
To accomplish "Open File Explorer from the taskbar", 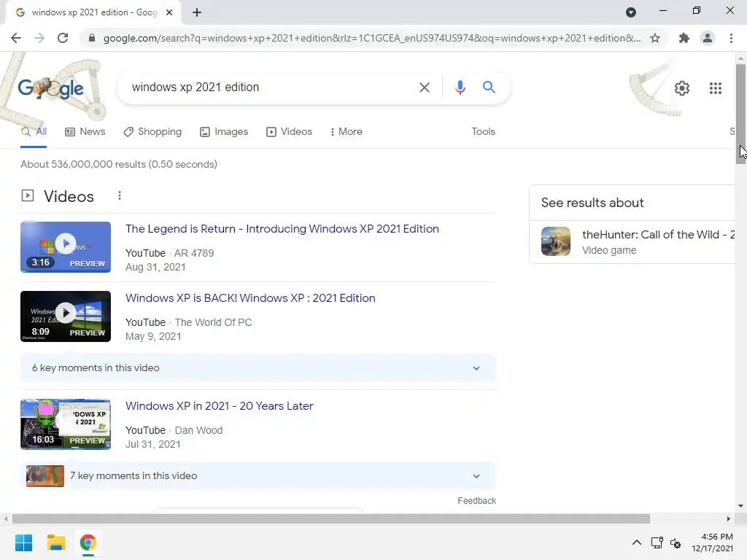I will [55, 542].
